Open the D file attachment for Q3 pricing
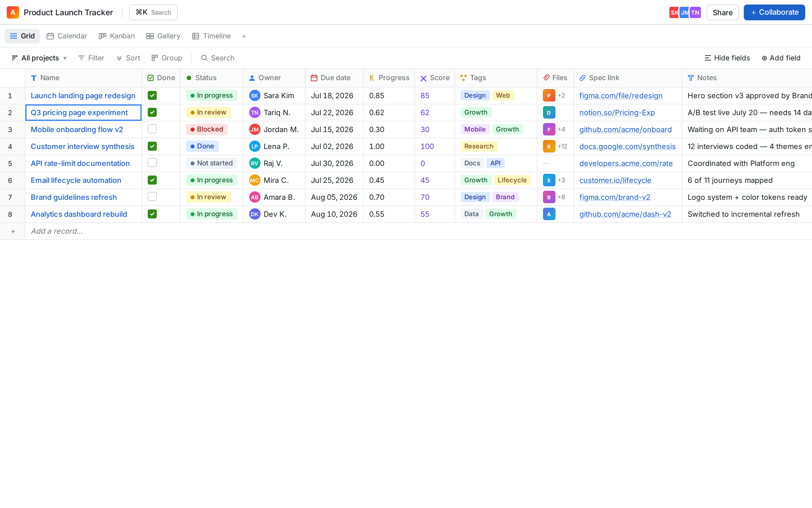This screenshot has height=508, width=812. pyautogui.click(x=549, y=113)
